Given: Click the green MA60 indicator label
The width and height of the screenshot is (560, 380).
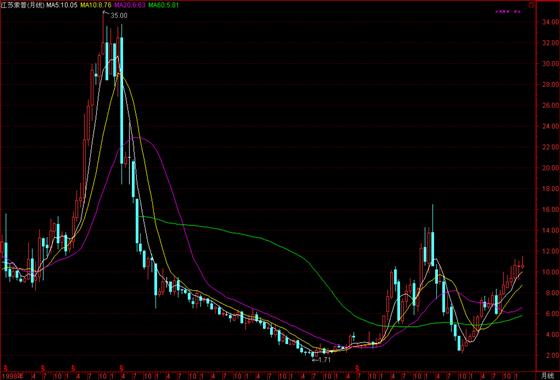Looking at the screenshot, I should [163, 5].
